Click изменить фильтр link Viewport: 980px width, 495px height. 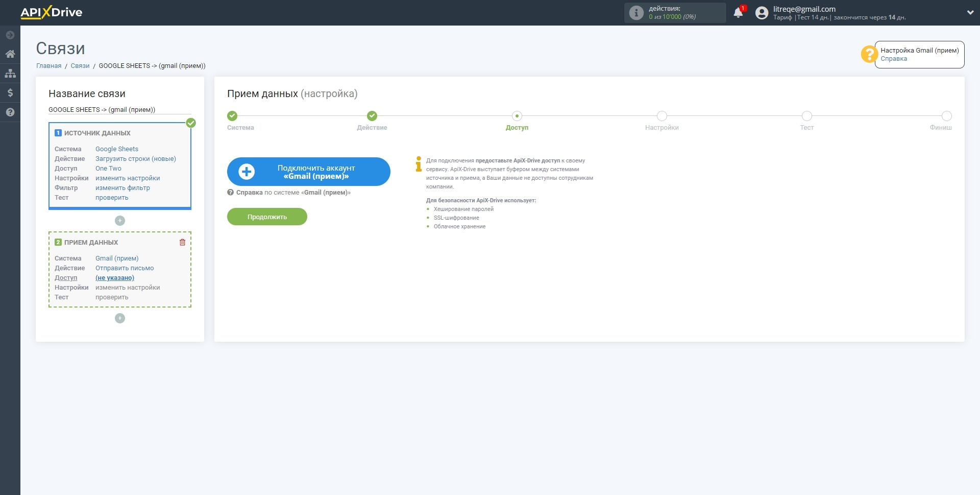point(122,188)
